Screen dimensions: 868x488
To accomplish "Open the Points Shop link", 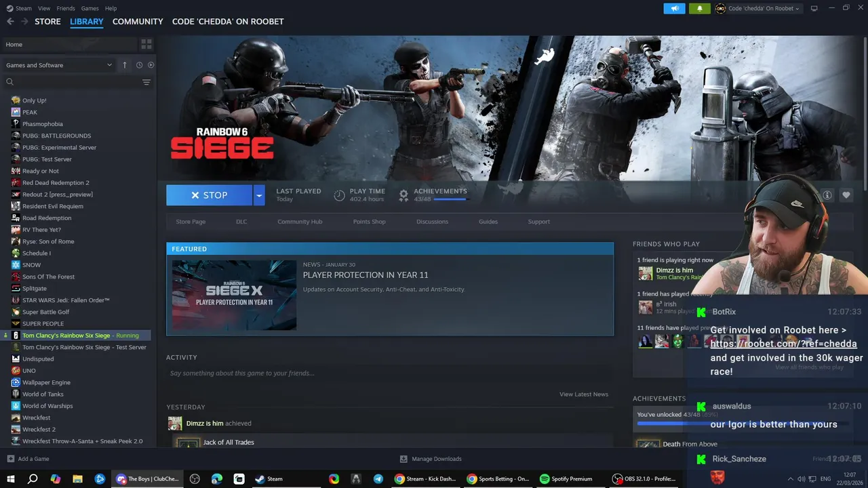I will 369,222.
